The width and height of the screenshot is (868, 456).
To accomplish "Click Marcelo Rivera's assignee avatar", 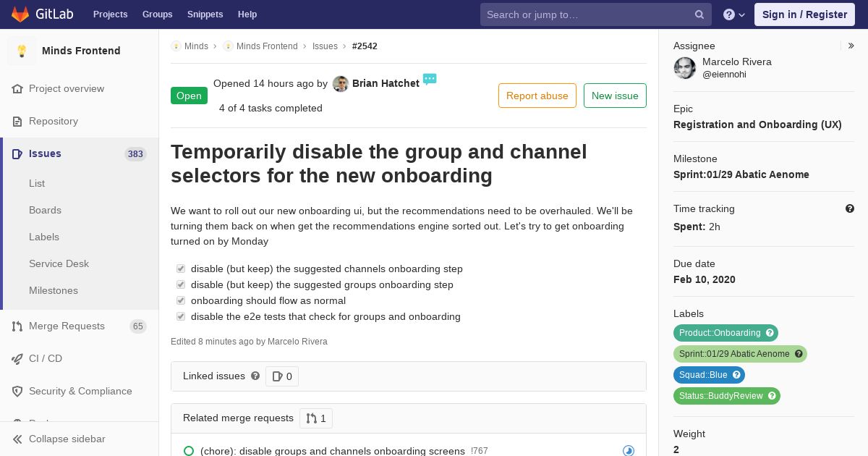I will pos(685,68).
